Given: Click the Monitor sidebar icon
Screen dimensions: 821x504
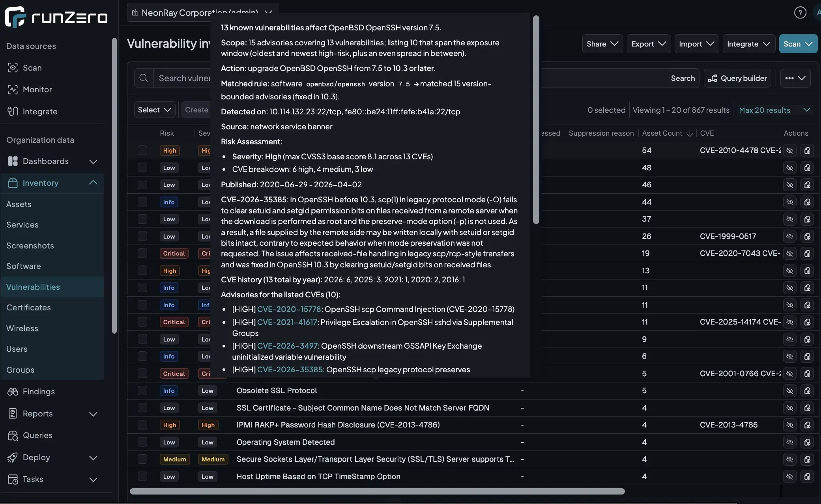Looking at the screenshot, I should click(13, 90).
